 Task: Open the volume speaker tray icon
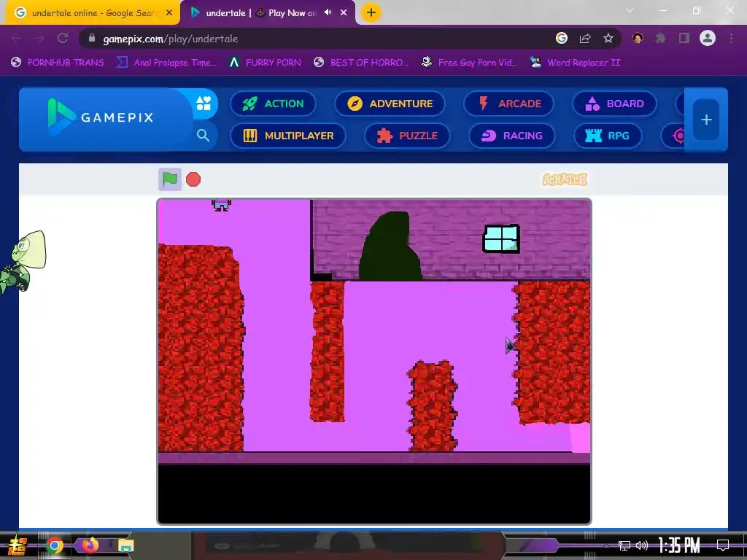click(x=642, y=545)
